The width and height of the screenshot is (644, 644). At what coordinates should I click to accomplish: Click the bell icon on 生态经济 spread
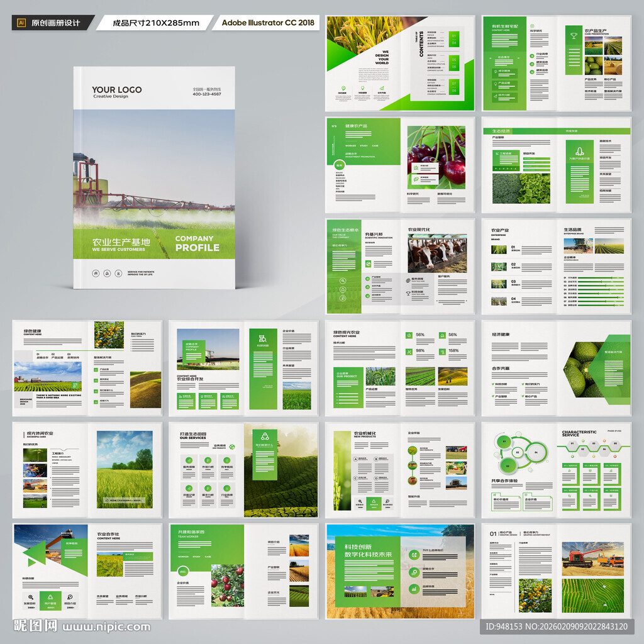coord(579,151)
